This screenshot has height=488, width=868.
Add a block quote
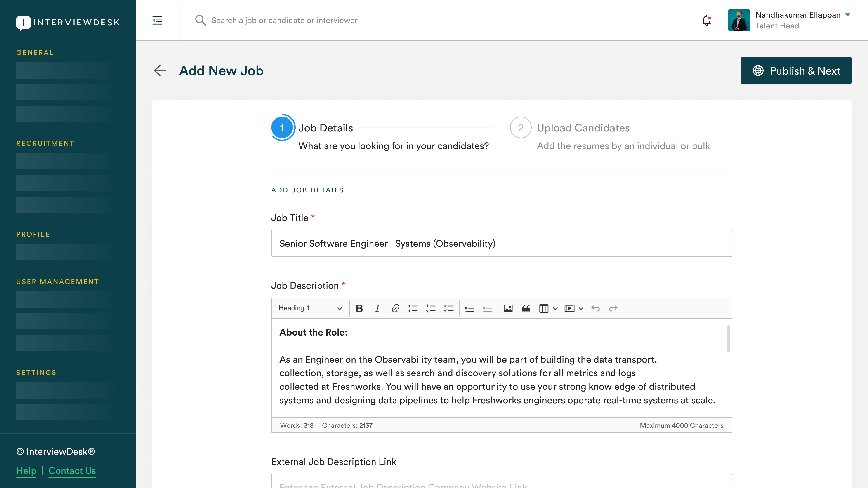point(526,308)
